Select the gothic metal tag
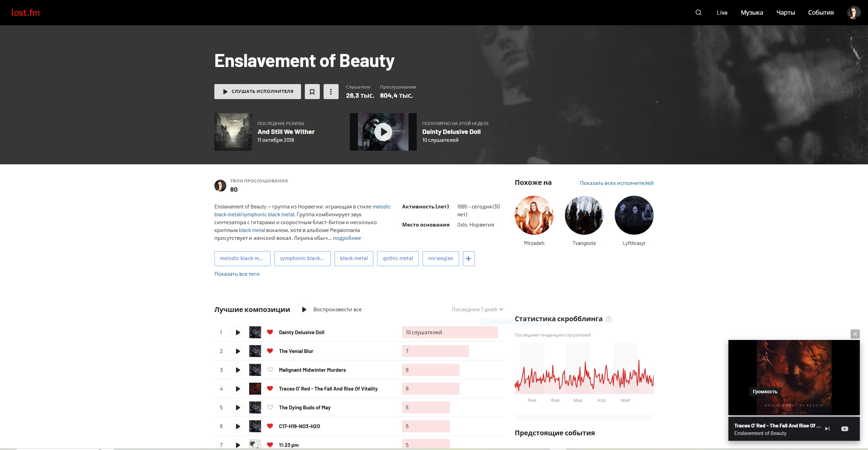The height and width of the screenshot is (450, 868). [x=398, y=259]
